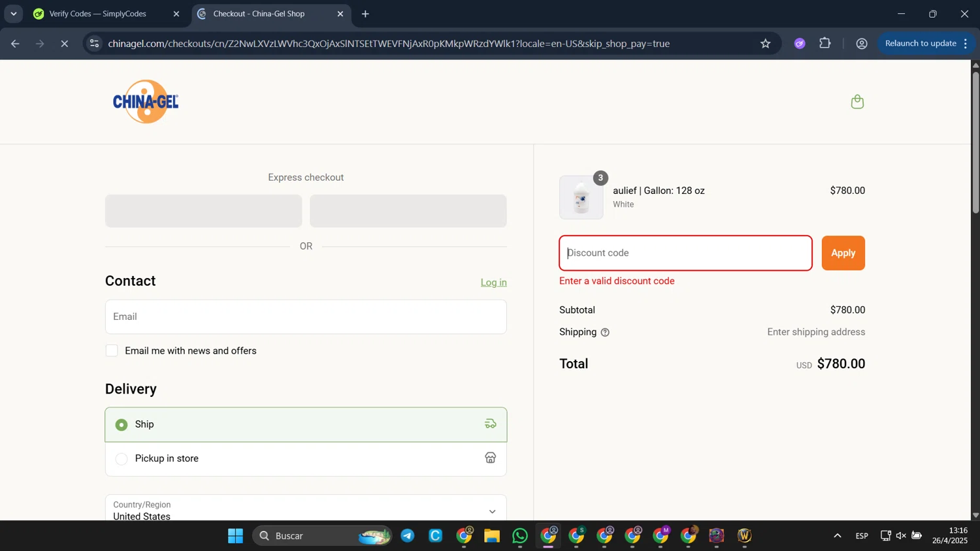This screenshot has width=980, height=551.
Task: Click the first express checkout button
Action: pos(204,211)
